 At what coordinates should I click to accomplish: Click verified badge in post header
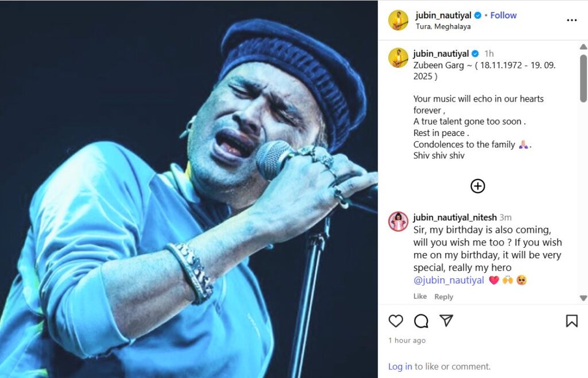pyautogui.click(x=478, y=15)
